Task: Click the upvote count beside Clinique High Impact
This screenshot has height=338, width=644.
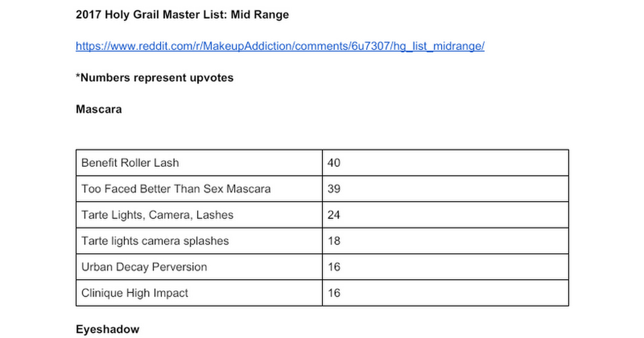Action: (334, 293)
